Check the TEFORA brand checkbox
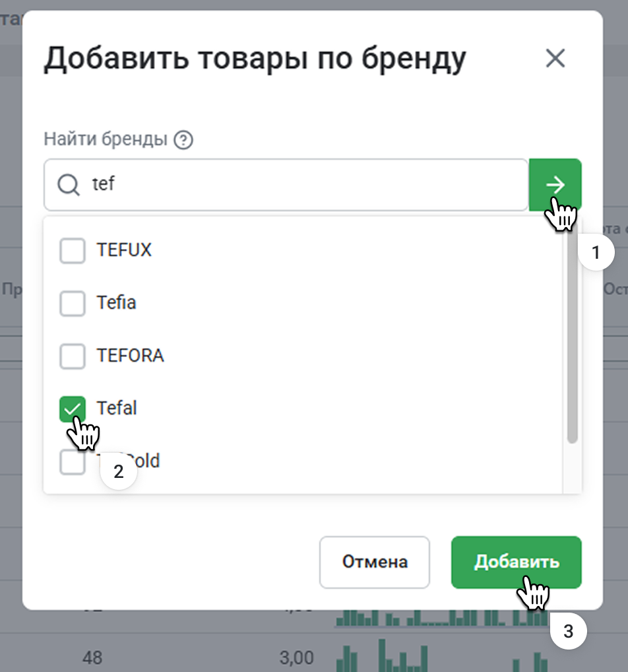This screenshot has width=628, height=672. tap(73, 356)
